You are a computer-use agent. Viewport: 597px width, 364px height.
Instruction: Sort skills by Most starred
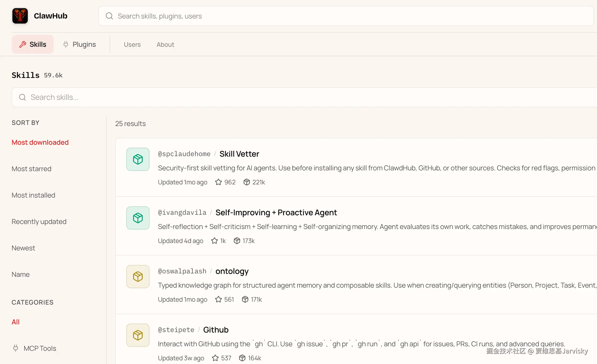pos(31,169)
